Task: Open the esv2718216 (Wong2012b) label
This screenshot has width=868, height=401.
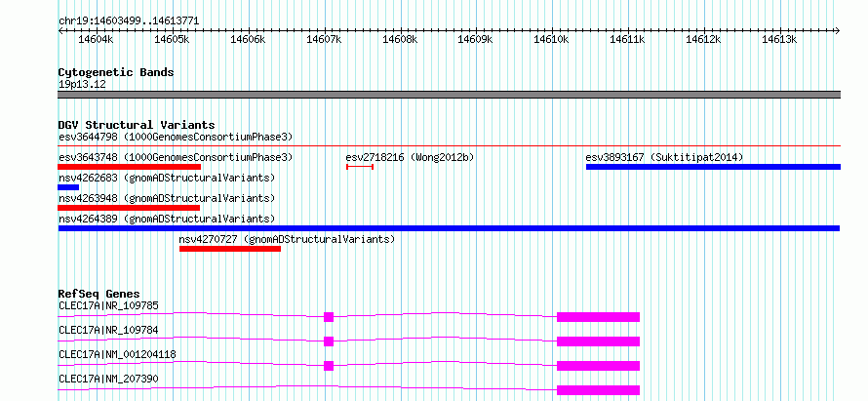Action: click(410, 157)
